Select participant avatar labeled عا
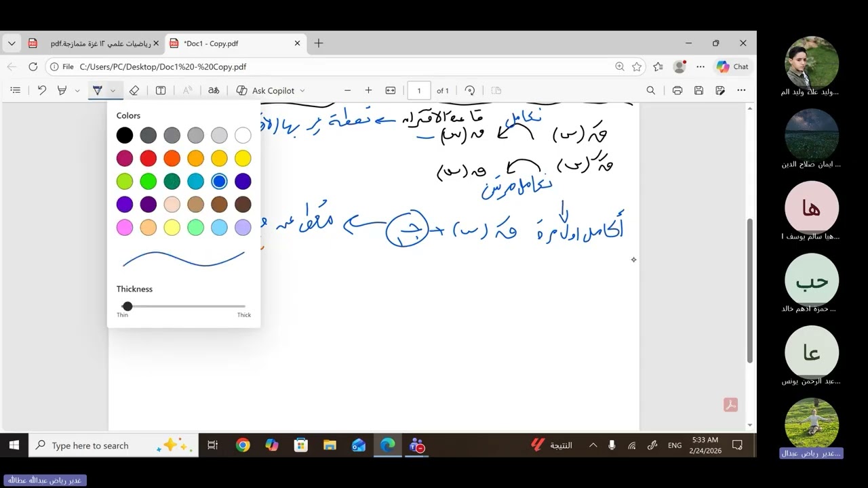 pyautogui.click(x=812, y=352)
